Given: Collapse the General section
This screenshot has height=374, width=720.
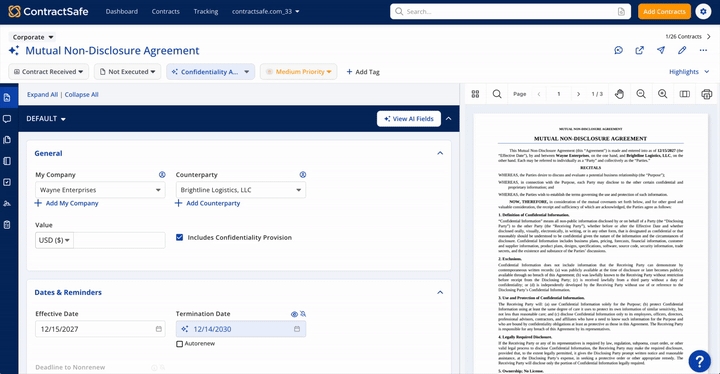Looking at the screenshot, I should coord(440,153).
